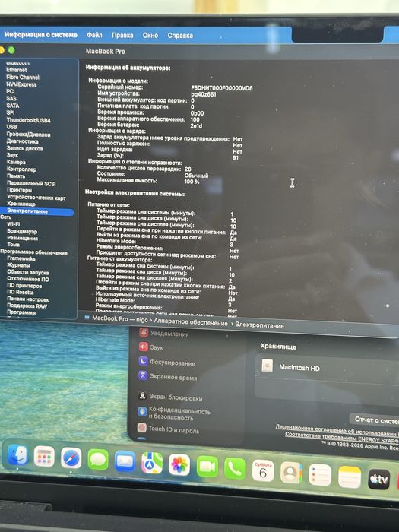Click MacBook Pro icon in path bar
The width and height of the screenshot is (399, 532).
click(x=87, y=318)
